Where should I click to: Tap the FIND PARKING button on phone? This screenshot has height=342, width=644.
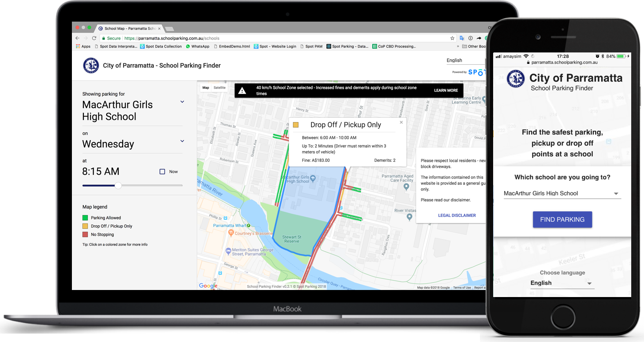pos(562,219)
